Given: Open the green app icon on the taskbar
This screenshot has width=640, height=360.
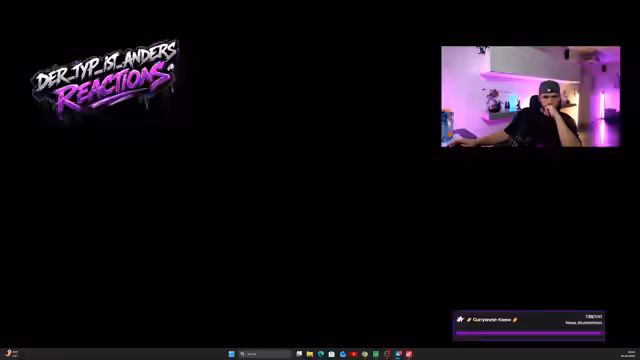Looking at the screenshot, I should point(376,354).
